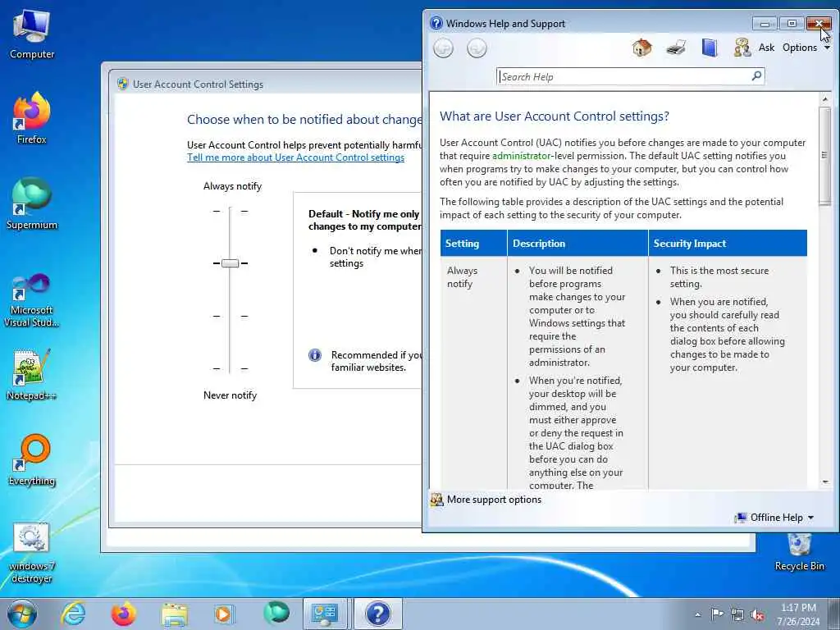Screen dimensions: 840x630
Task: Click the network icon in system tray
Action: (x=737, y=614)
